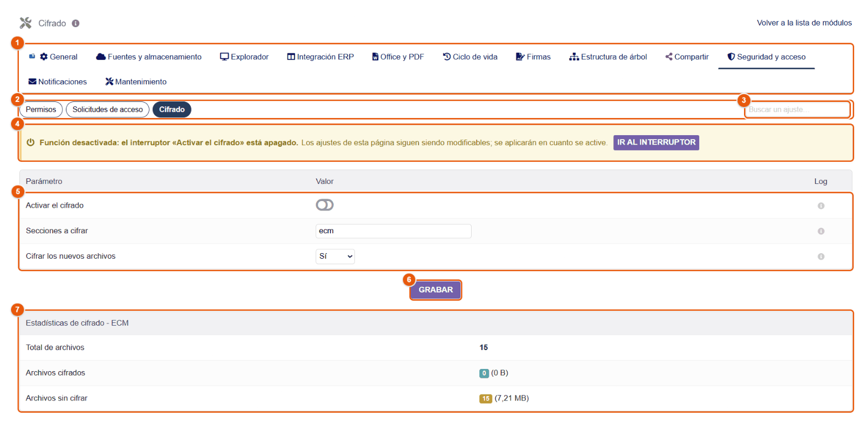
Task: Switch to the Solicitudes de acceso sub-tab
Action: [x=107, y=110]
